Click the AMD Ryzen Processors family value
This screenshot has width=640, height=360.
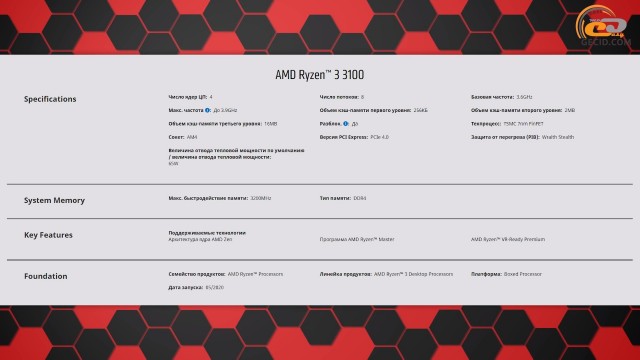click(x=256, y=274)
